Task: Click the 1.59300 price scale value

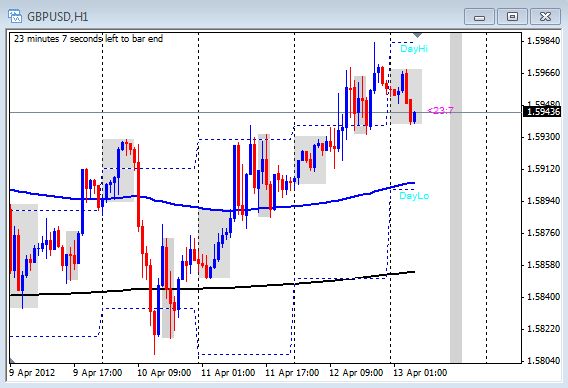Action: coord(544,137)
